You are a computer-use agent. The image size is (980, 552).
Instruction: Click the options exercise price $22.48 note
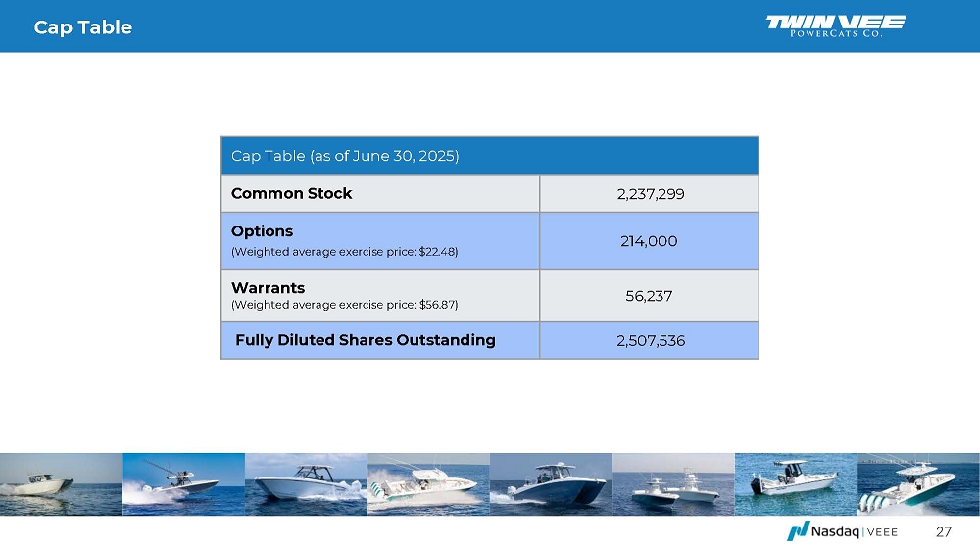point(344,252)
